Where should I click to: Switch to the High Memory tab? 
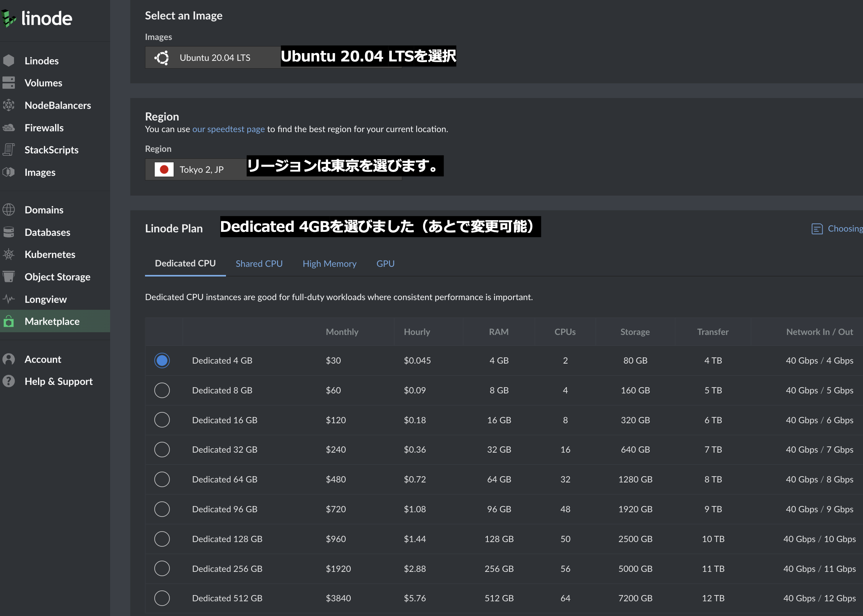point(329,264)
